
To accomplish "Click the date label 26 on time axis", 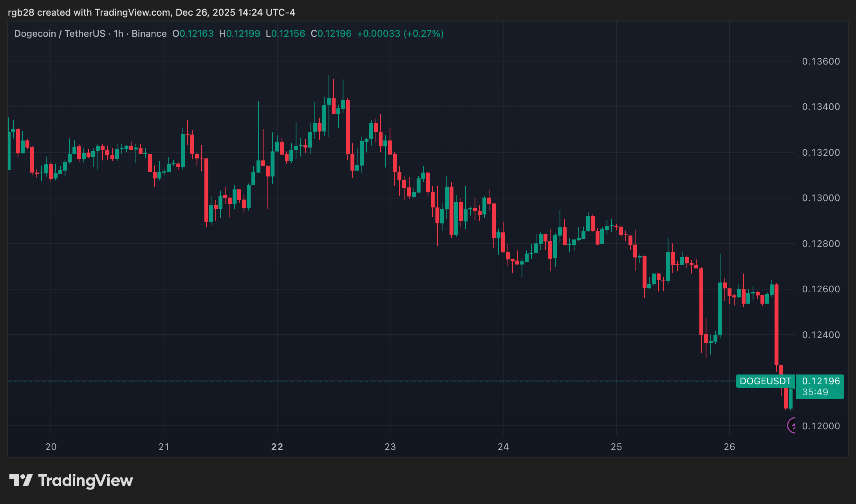I will (x=729, y=446).
